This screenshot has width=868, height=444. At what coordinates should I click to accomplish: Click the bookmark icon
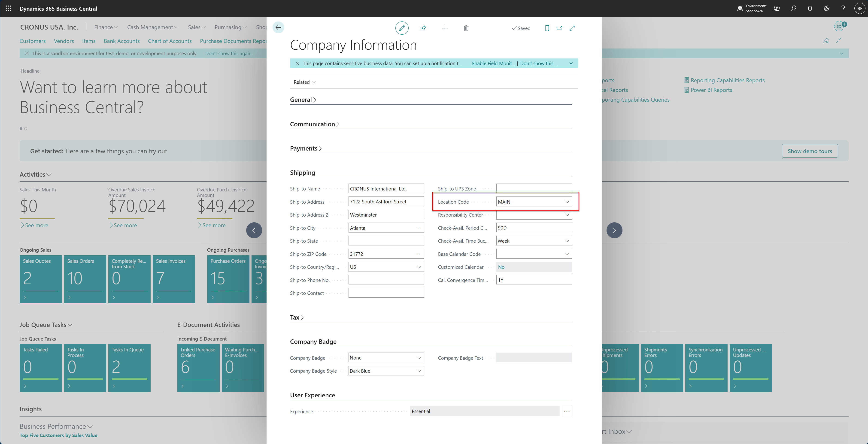[x=547, y=28]
